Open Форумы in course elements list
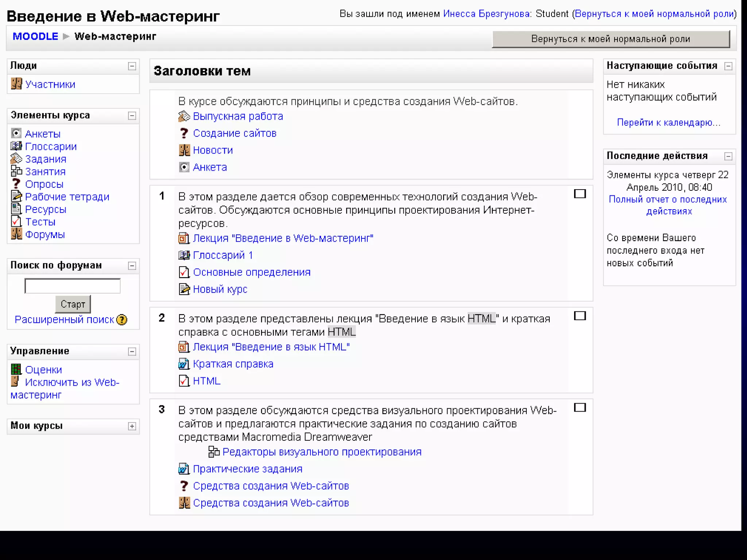The width and height of the screenshot is (747, 560). pos(45,234)
